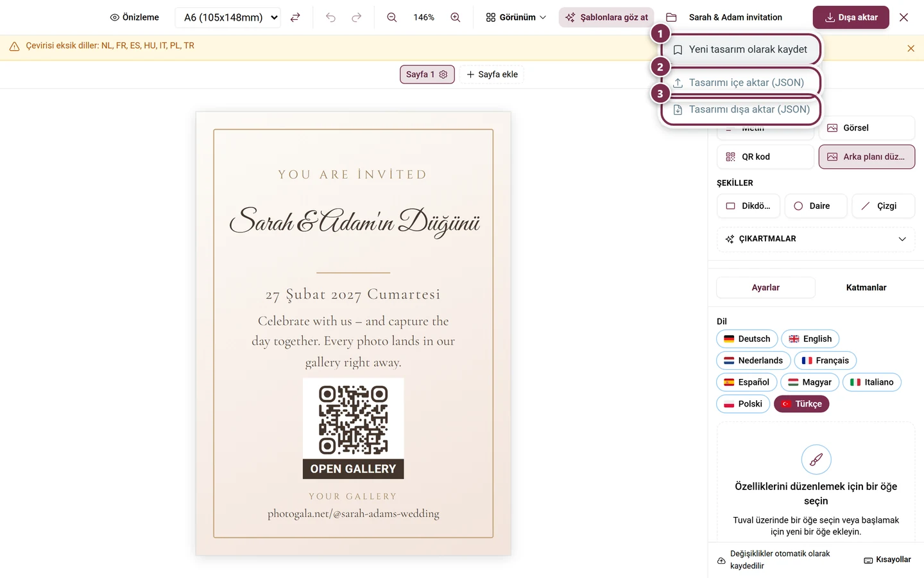Switch to the Katmanlar tab
Viewport: 924px width, 578px height.
[866, 288]
